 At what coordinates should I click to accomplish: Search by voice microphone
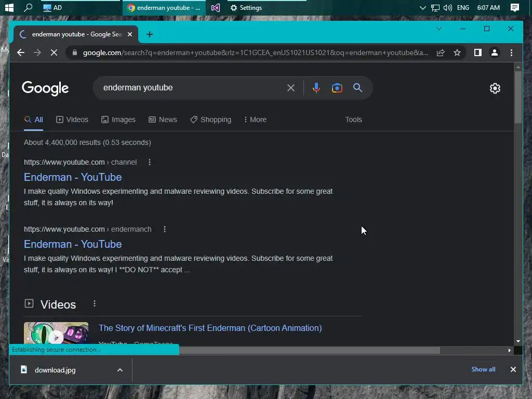[316, 88]
